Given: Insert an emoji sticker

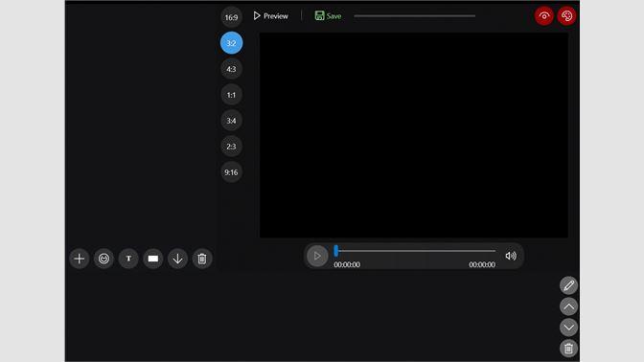Looking at the screenshot, I should (x=103, y=259).
